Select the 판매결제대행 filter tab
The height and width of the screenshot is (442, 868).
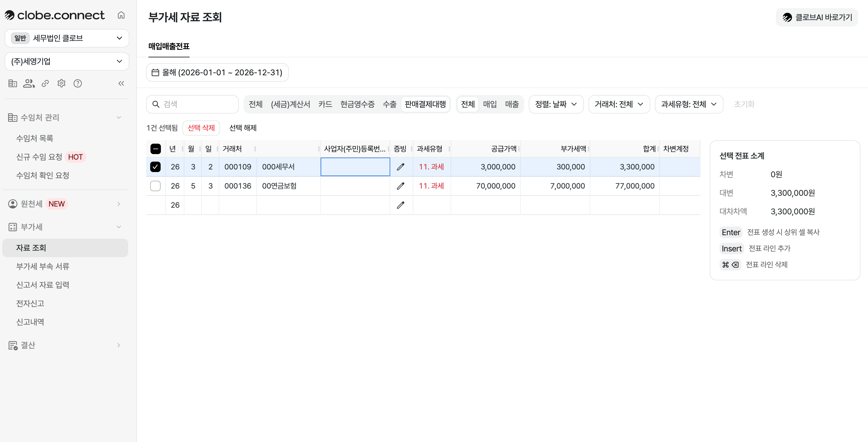[425, 104]
